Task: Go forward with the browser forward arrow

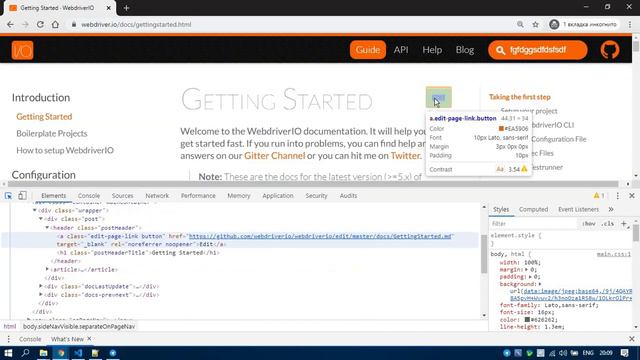Action: (x=25, y=24)
